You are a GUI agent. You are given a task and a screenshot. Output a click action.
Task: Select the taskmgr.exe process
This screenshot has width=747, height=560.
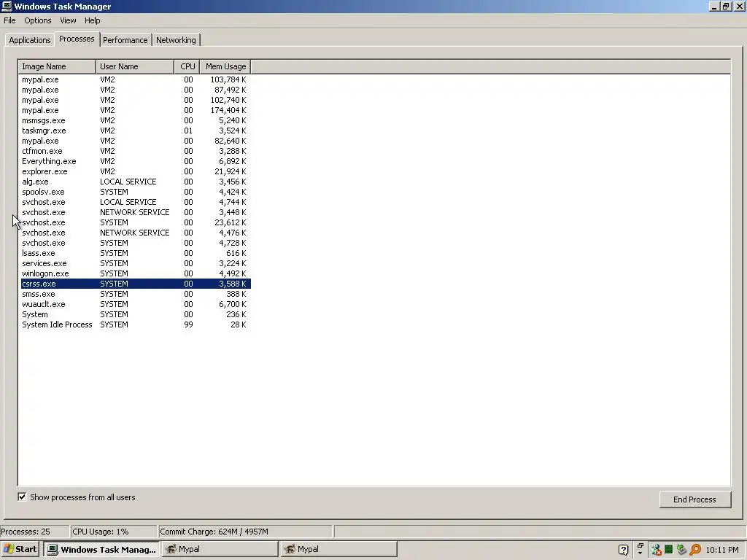tap(135, 131)
